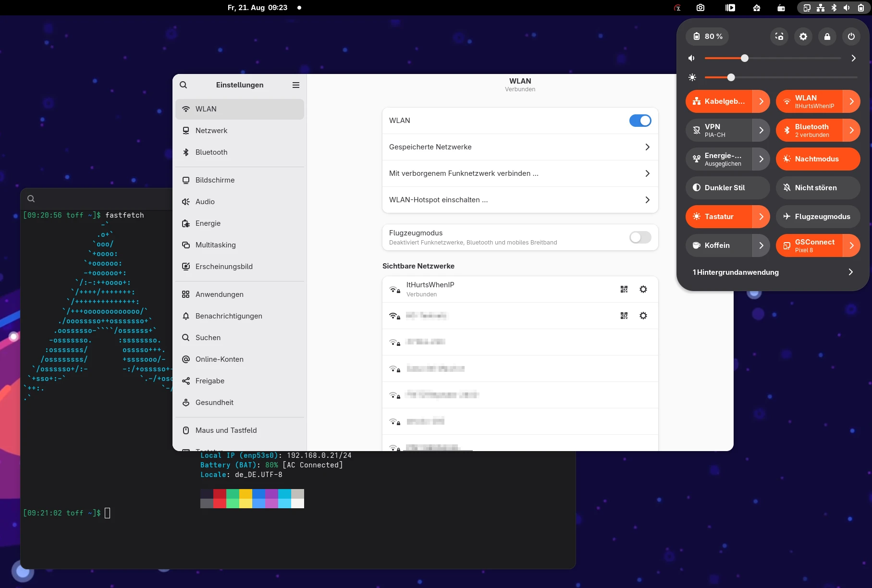Screen dimensions: 872x588
Task: Open system settings gear in quick settings
Action: (x=803, y=37)
